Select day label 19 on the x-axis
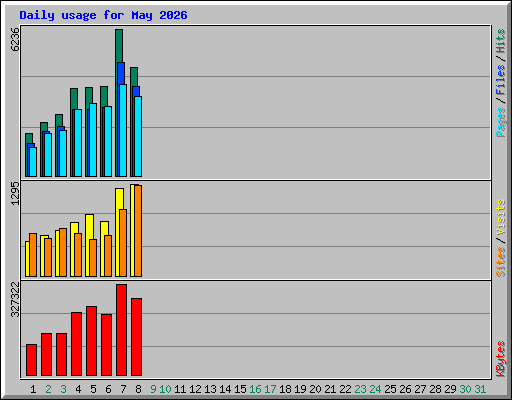Viewport: 512px width, 400px height. coord(300,389)
